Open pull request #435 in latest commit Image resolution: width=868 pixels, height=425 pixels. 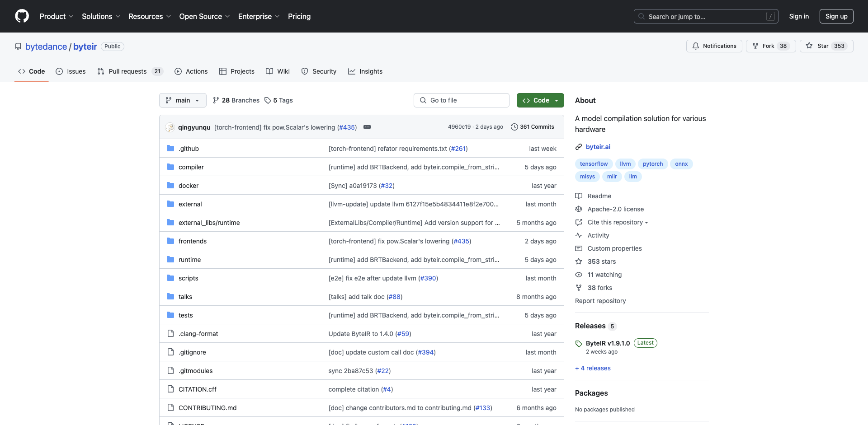point(347,127)
